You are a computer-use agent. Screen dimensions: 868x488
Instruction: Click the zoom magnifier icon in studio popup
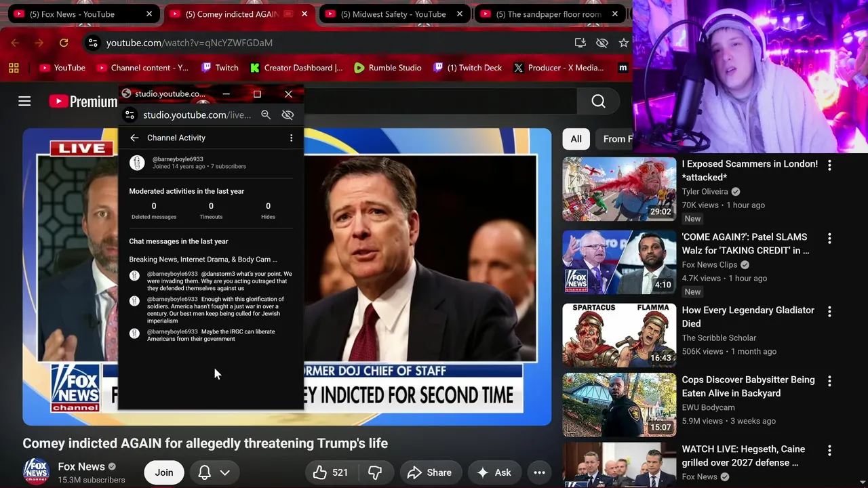click(x=266, y=115)
